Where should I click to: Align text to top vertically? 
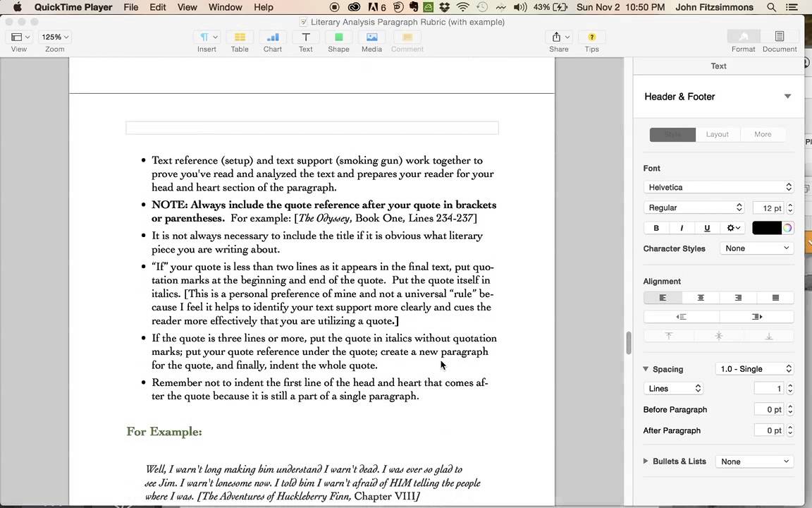pyautogui.click(x=668, y=336)
